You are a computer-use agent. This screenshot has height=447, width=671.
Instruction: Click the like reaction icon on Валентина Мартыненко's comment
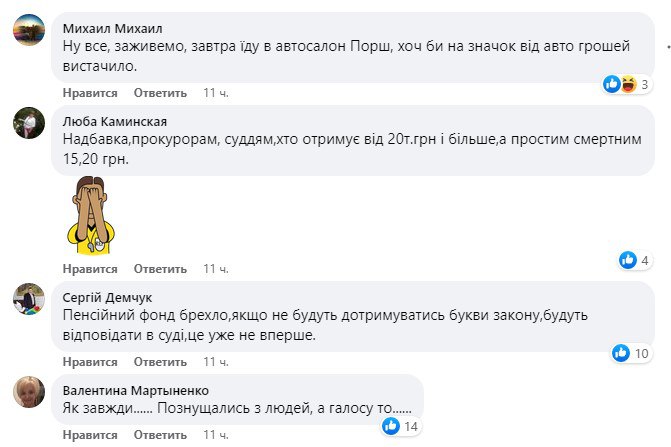[x=391, y=426]
